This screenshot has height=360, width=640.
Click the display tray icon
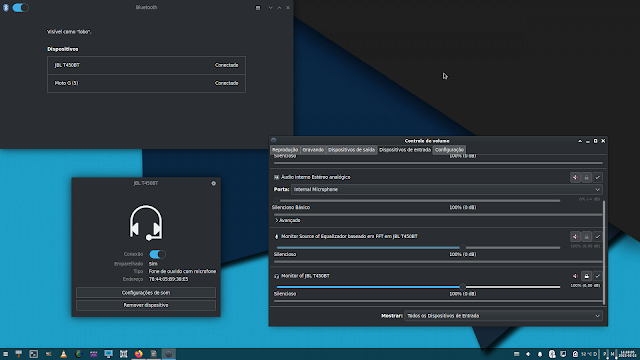(x=563, y=354)
